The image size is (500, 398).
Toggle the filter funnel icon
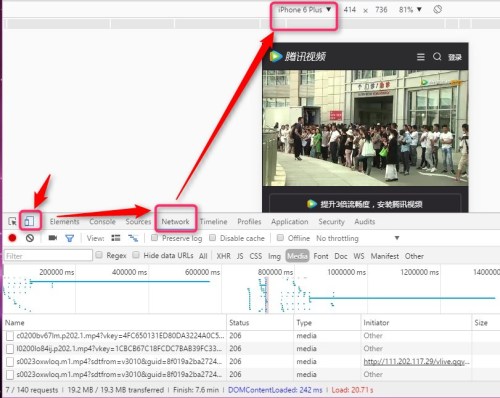pyautogui.click(x=70, y=238)
